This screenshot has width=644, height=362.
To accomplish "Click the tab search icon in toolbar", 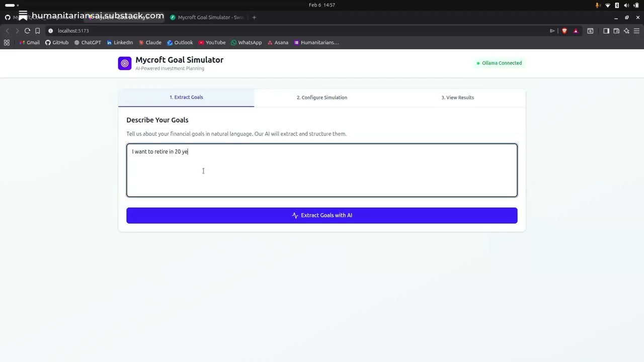I will pyautogui.click(x=591, y=31).
